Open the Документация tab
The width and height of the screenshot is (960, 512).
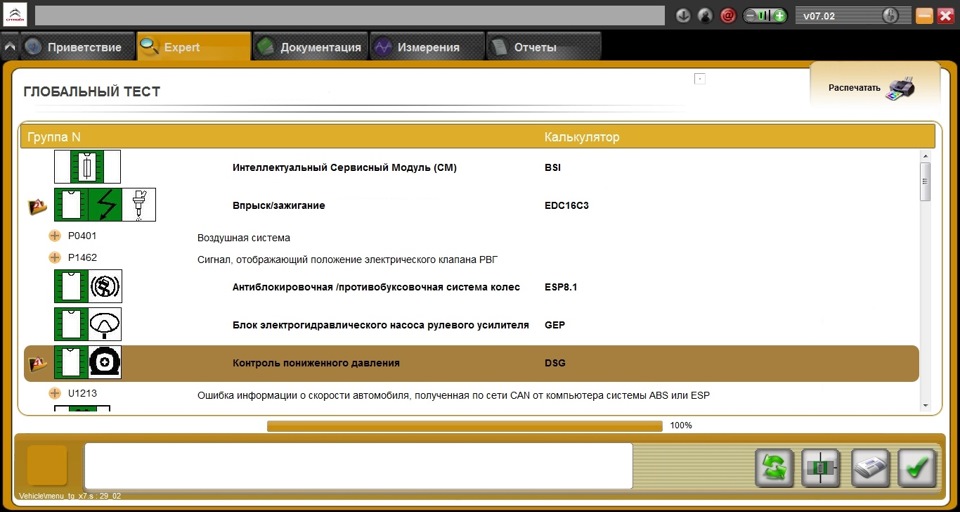pyautogui.click(x=310, y=47)
